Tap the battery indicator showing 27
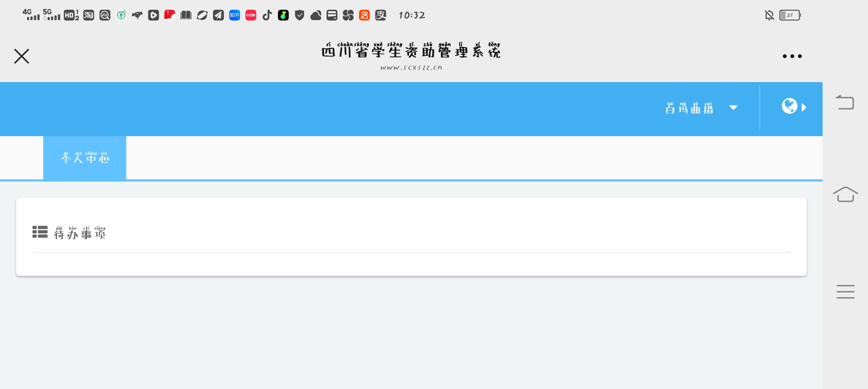Viewport: 868px width, 389px height. click(790, 15)
